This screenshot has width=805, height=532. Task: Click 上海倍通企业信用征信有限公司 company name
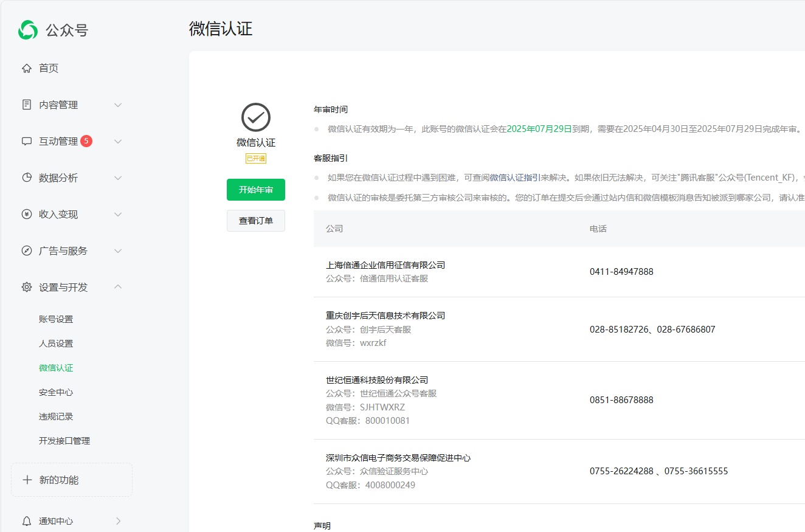(x=385, y=265)
